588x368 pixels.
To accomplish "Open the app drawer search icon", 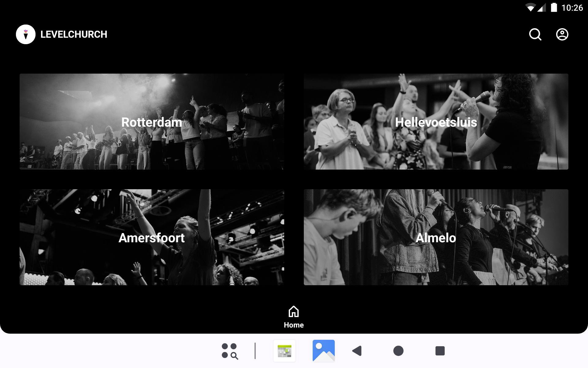I will pos(230,351).
